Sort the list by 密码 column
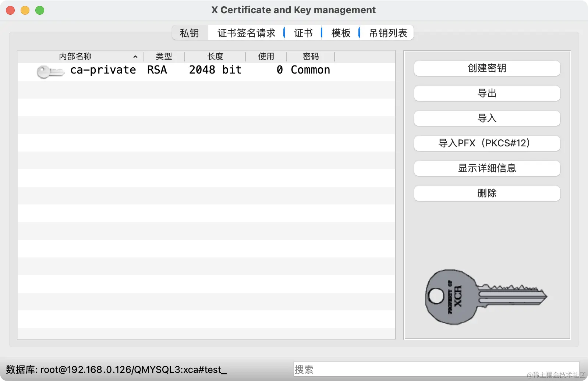The height and width of the screenshot is (381, 588). (x=311, y=57)
